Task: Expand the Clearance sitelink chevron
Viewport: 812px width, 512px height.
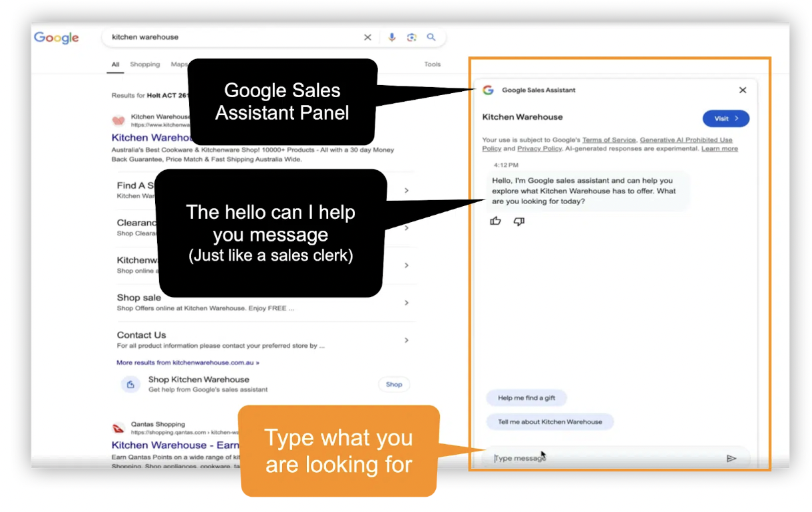Action: coord(407,228)
